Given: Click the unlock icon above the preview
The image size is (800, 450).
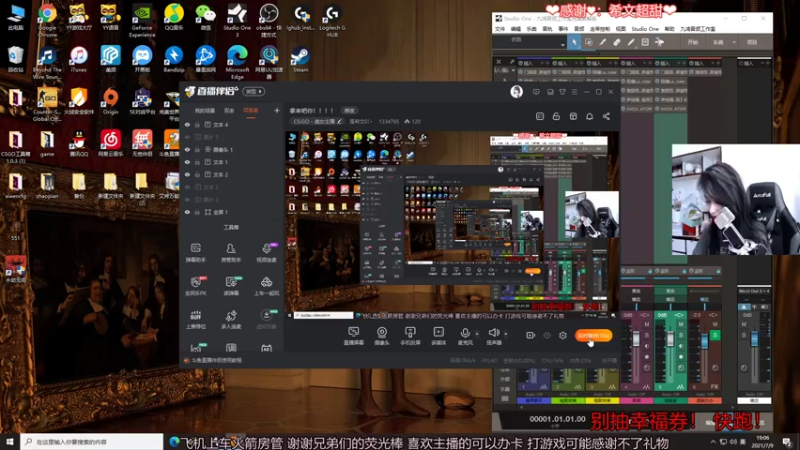Looking at the screenshot, I should point(556,116).
